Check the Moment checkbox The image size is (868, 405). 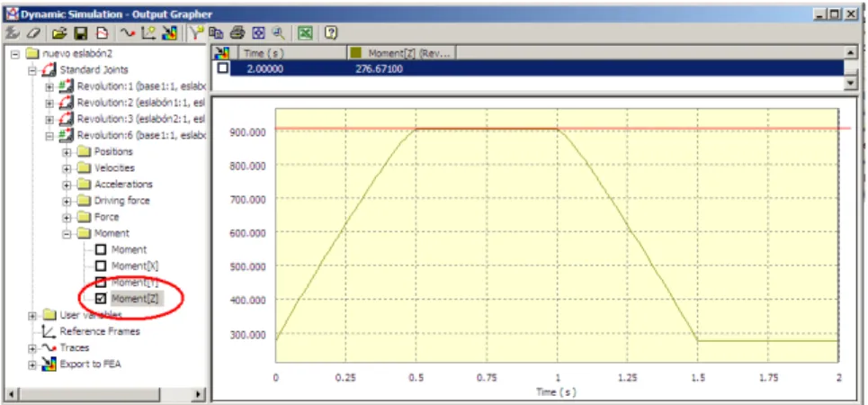click(101, 250)
